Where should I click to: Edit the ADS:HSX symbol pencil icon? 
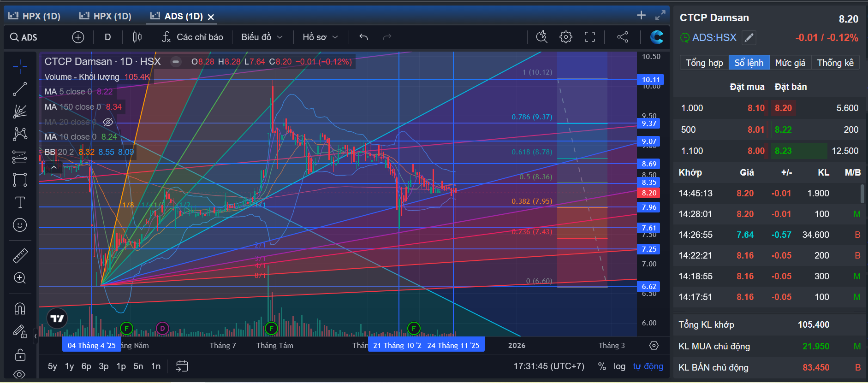click(749, 38)
